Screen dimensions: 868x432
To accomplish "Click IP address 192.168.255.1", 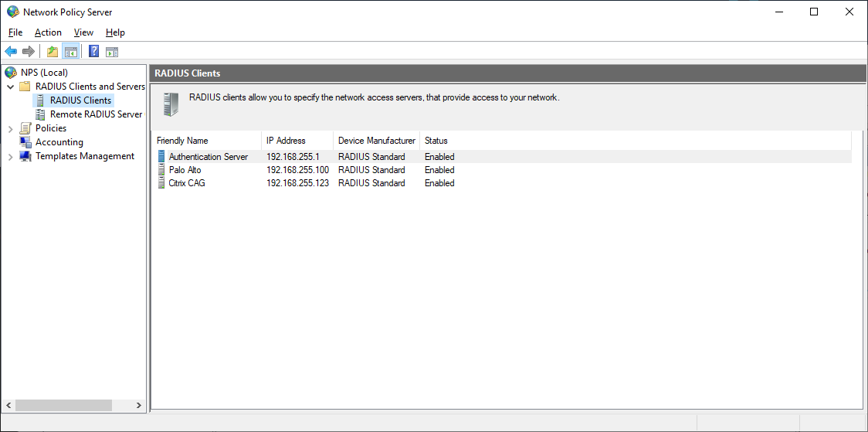I will [x=293, y=157].
